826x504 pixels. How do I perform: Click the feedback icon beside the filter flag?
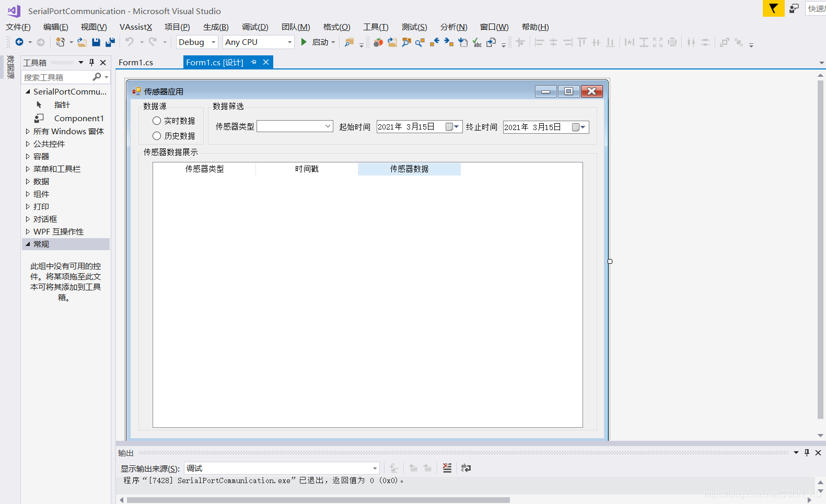click(794, 8)
